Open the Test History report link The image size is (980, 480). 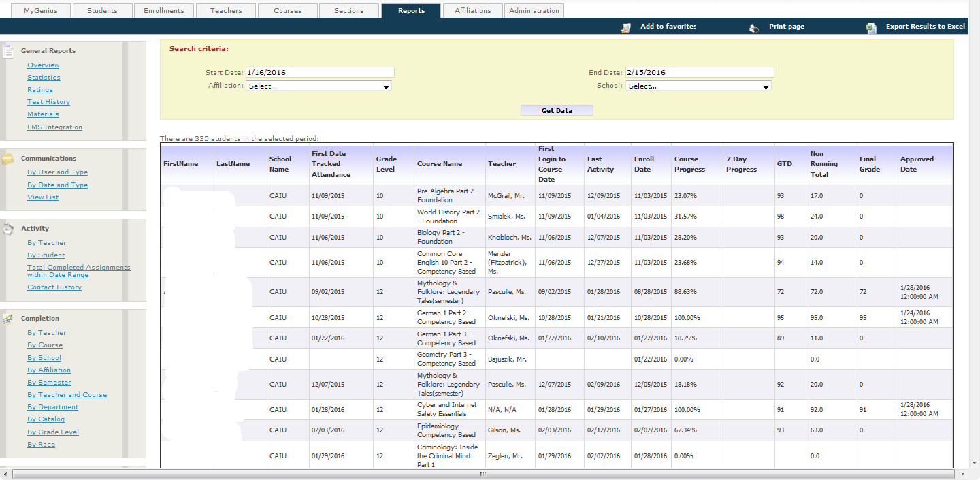coord(48,101)
